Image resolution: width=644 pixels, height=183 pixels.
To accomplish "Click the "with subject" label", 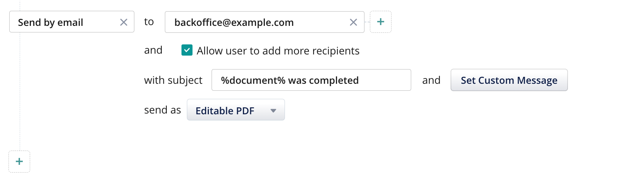I will [173, 80].
